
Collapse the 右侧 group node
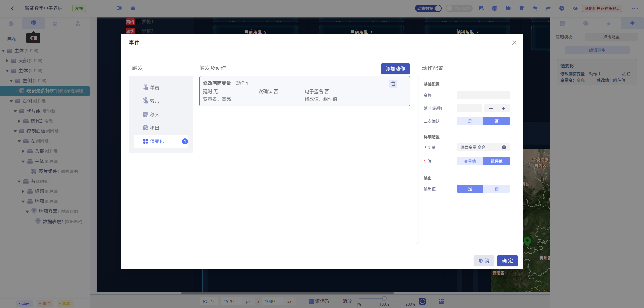tap(11, 101)
